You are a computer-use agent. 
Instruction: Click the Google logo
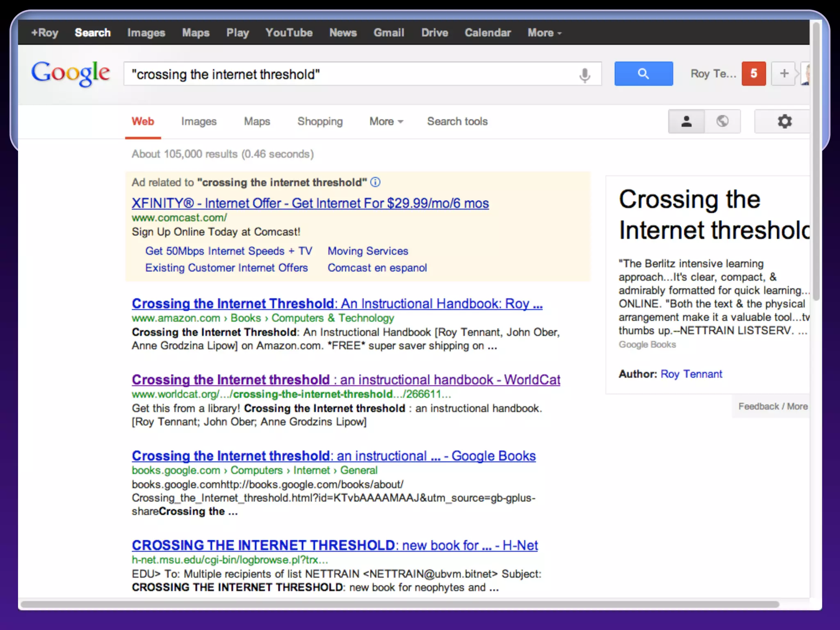pyautogui.click(x=71, y=74)
